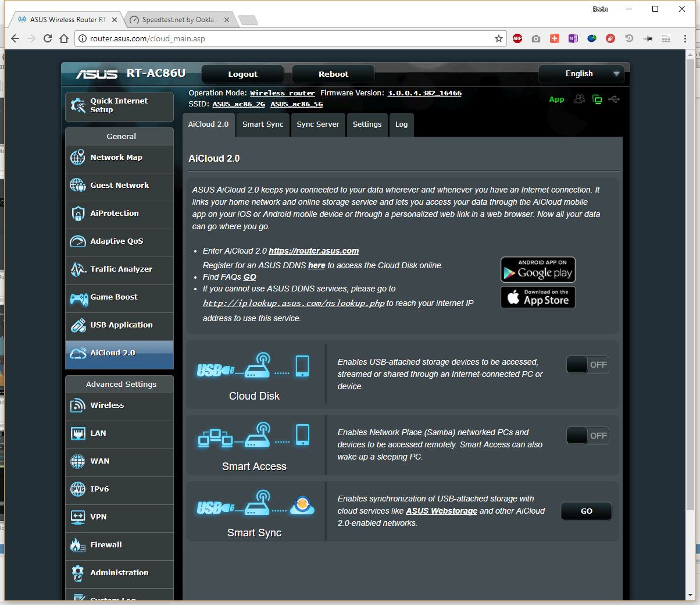Click the green network clients status icon
Screen dimensions: 700x605
(597, 99)
